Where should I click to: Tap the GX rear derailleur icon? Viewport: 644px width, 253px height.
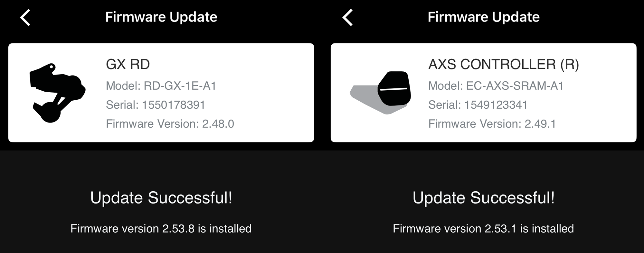pyautogui.click(x=57, y=93)
